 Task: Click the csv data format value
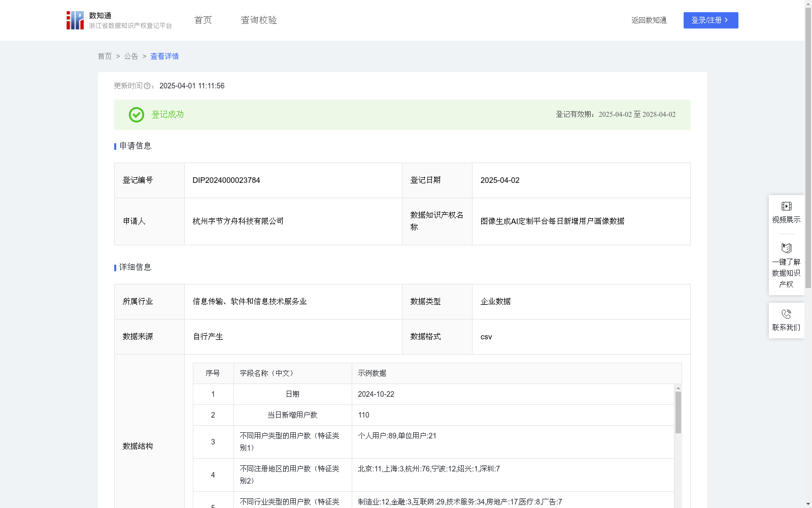pos(486,337)
